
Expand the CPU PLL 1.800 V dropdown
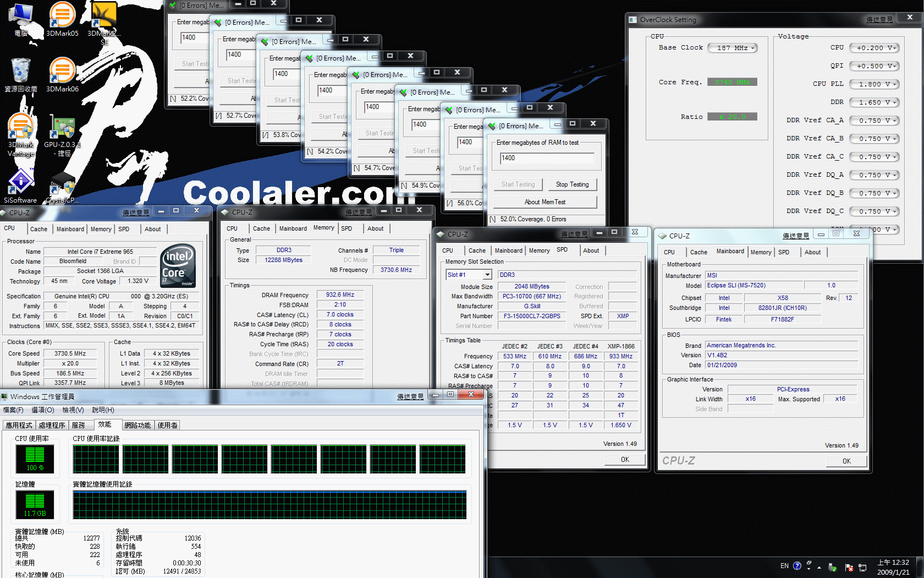pos(894,84)
